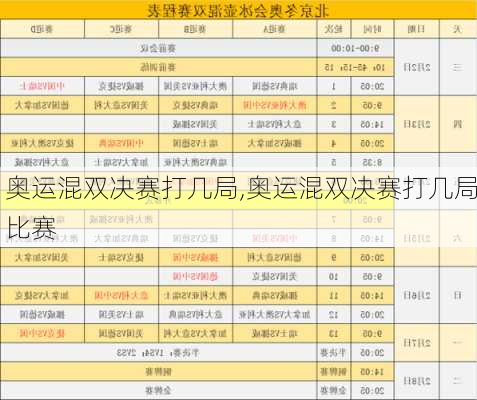Screen dimensions: 477x400
Task: Click the 9:00-10:00 time cell
Action: pos(355,48)
